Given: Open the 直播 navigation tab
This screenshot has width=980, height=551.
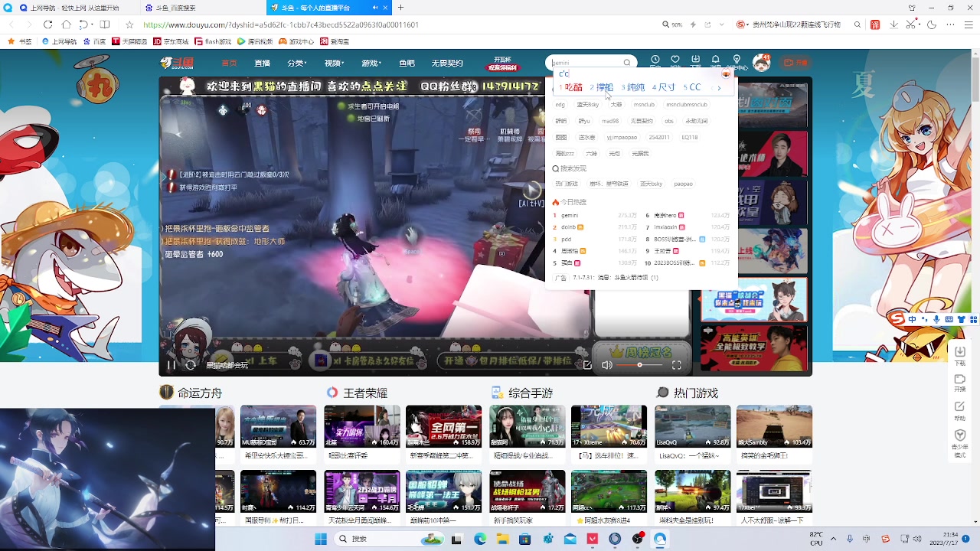Looking at the screenshot, I should click(x=262, y=63).
